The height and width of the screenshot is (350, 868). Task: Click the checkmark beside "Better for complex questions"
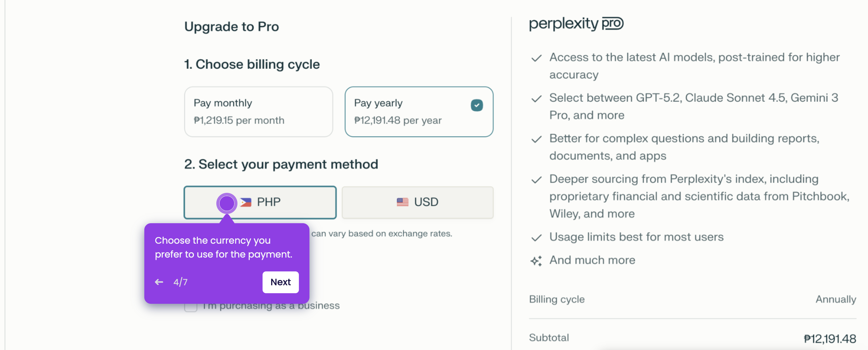click(x=536, y=139)
